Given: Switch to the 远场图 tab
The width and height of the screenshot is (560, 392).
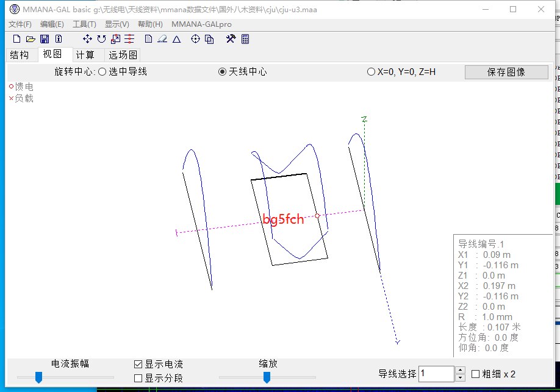Looking at the screenshot, I should click(123, 55).
